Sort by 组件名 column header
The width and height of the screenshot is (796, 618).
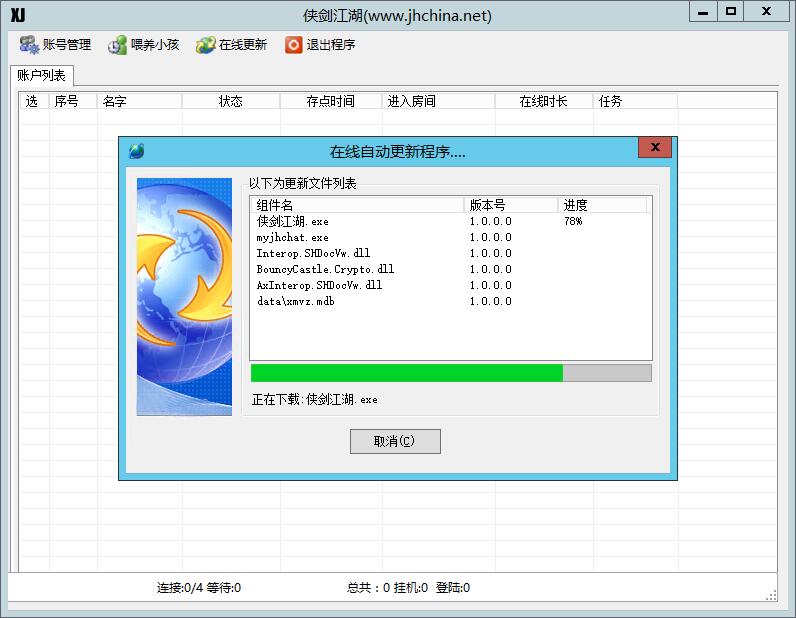tap(357, 205)
